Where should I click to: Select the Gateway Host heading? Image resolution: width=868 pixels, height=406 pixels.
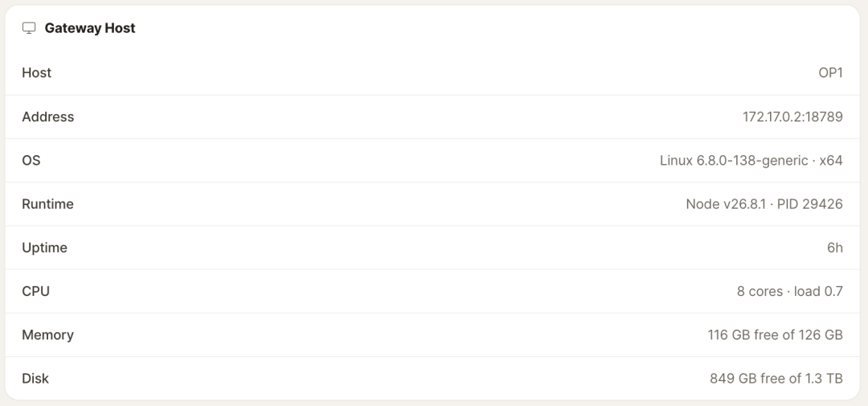[90, 28]
